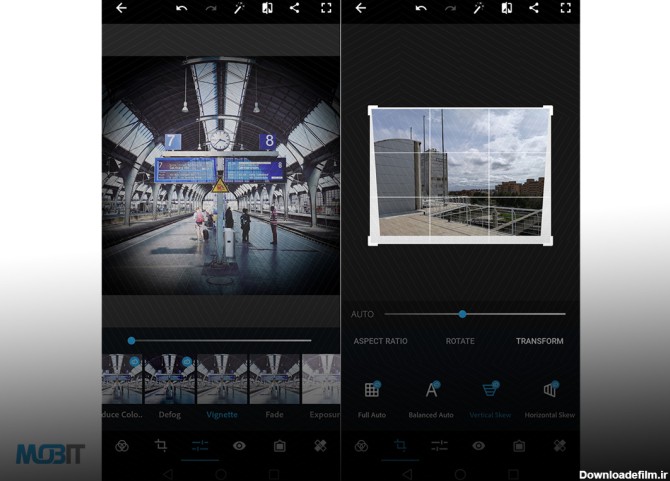Viewport: 670px width, 481px height.
Task: Tap the auto-enhance magic wand in left editor
Action: [240, 8]
